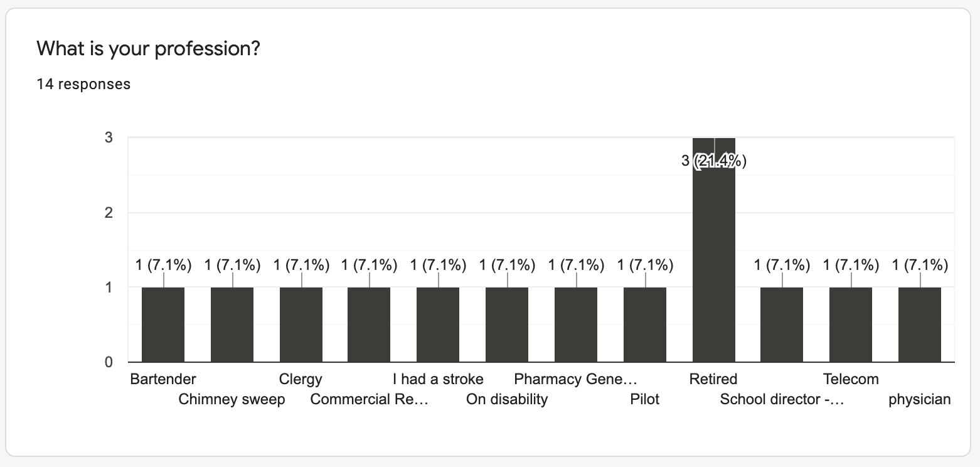Click the Chimney sweep bar

[232, 325]
